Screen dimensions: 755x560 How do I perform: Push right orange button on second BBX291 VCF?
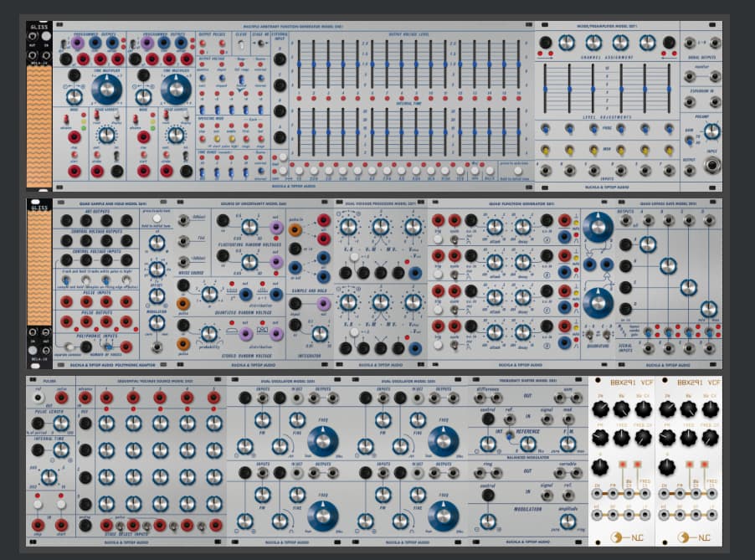[x=705, y=465]
